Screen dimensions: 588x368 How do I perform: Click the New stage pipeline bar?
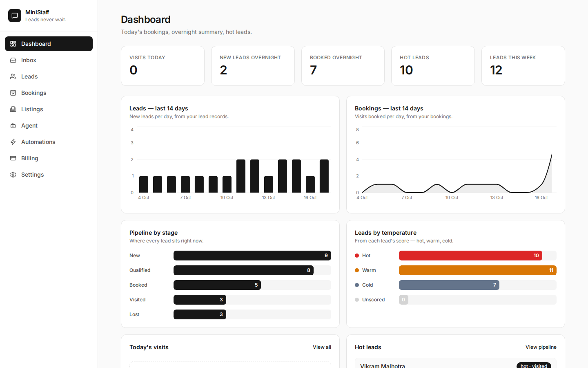pyautogui.click(x=252, y=256)
